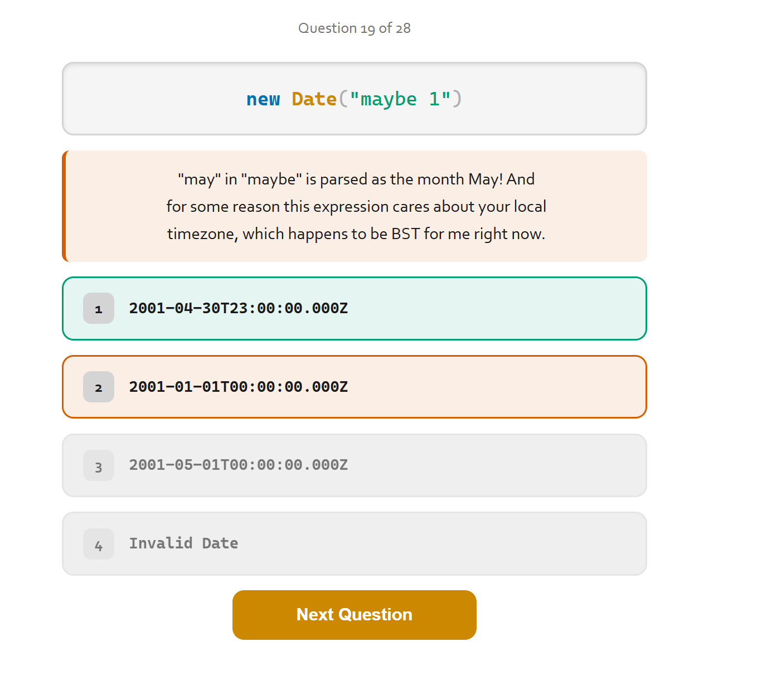Viewport: 767px width, 700px height.
Task: Click the "new" keyword in code
Action: [263, 99]
